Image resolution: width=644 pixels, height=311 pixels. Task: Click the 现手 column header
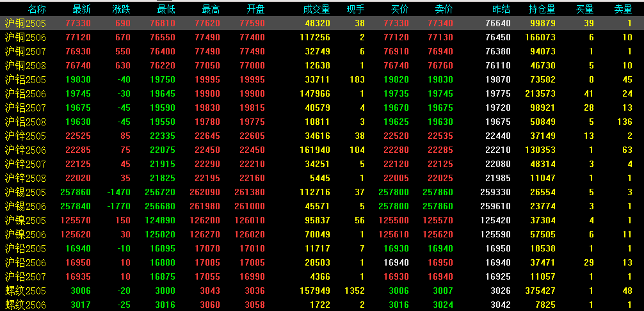(356, 9)
